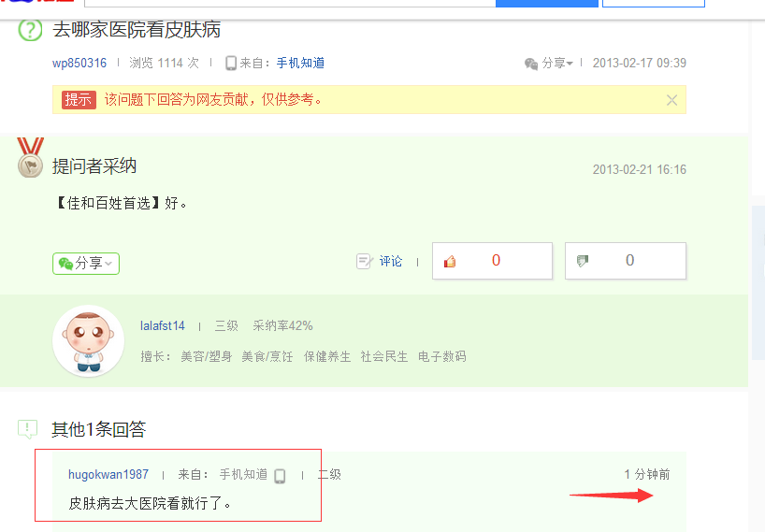765x532 pixels.
Task: Dismiss the yellow 提示 notice
Action: click(x=671, y=100)
